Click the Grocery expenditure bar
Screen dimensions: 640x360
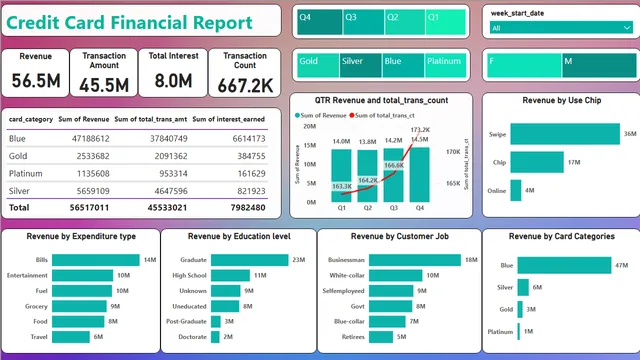tap(79, 306)
